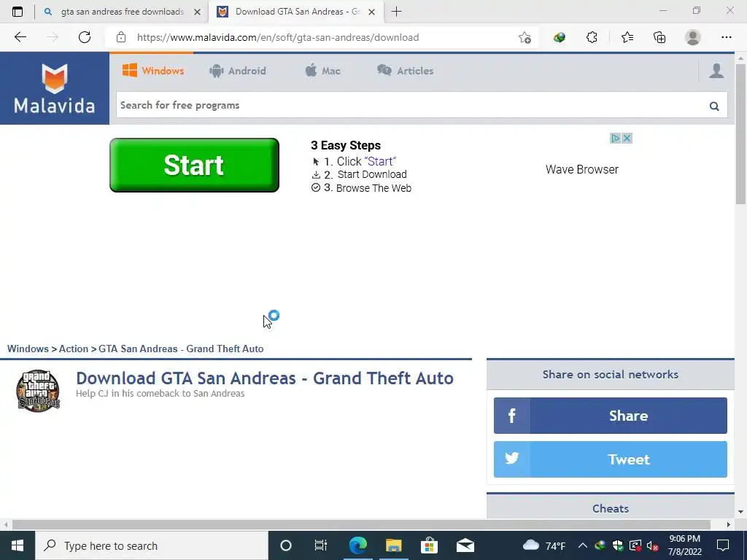This screenshot has height=560, width=747.
Task: Open the Malavida user account icon
Action: click(x=716, y=71)
